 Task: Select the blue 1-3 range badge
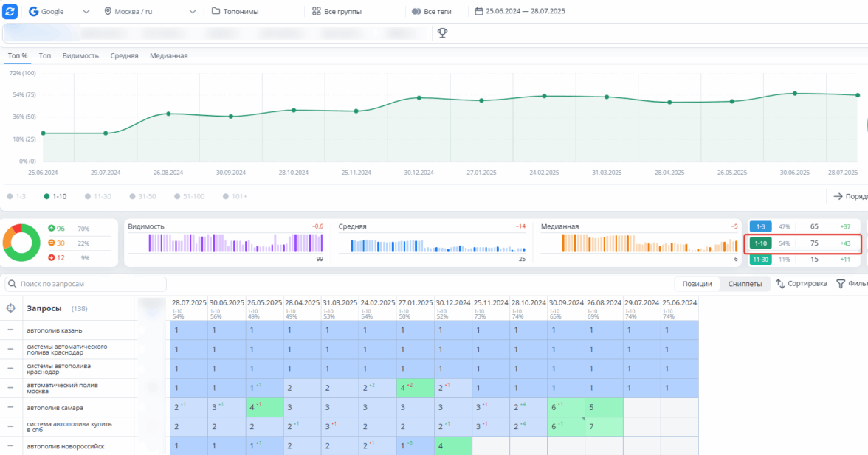[760, 226]
